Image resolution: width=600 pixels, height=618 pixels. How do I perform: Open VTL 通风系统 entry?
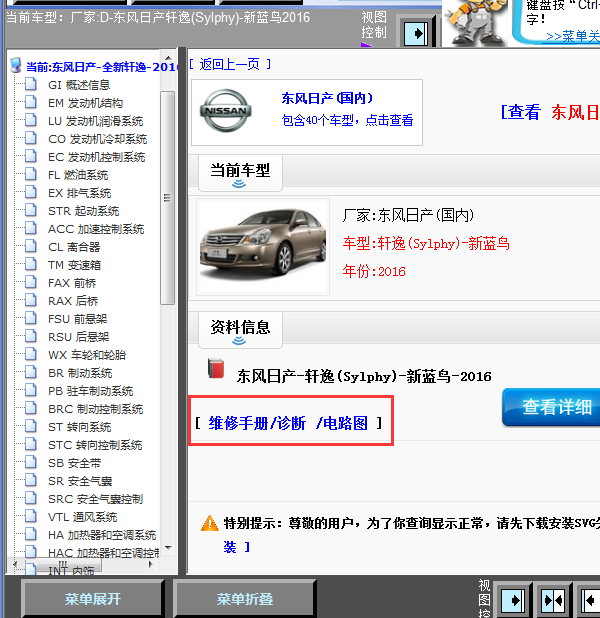82,517
